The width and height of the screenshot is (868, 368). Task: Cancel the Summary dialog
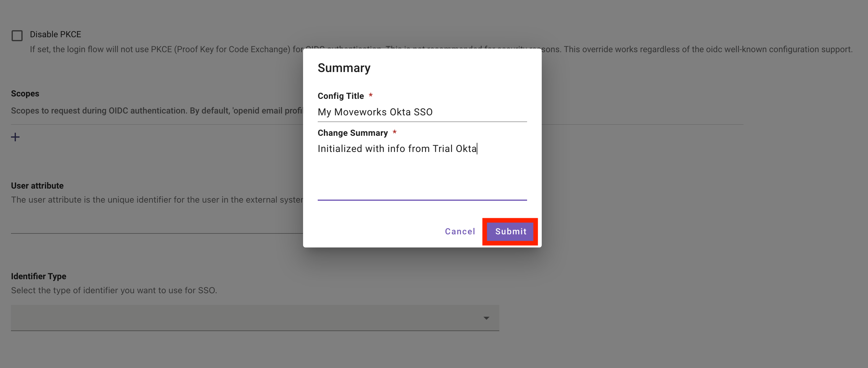point(460,232)
